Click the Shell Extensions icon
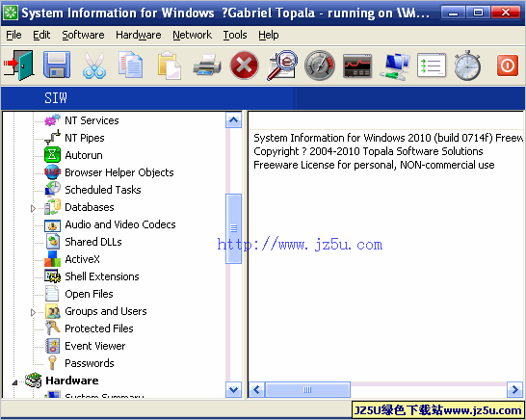The image size is (526, 420). [52, 276]
